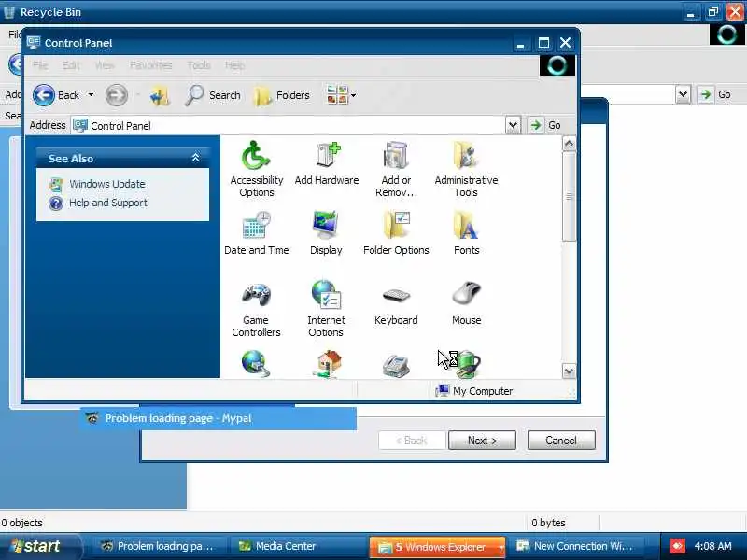Open Fonts folder icon

click(466, 233)
